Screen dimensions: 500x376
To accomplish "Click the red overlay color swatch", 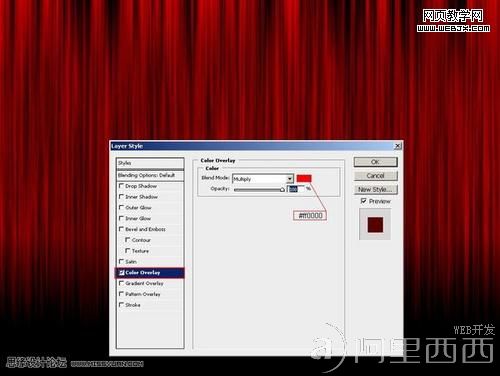I will 304,178.
